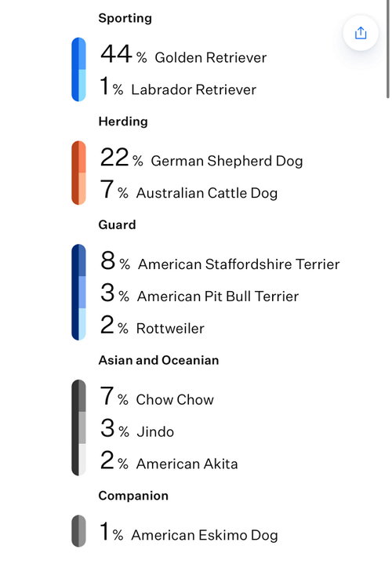Open the Labrador Retriever breed entry
The height and width of the screenshot is (575, 392).
pos(178,86)
